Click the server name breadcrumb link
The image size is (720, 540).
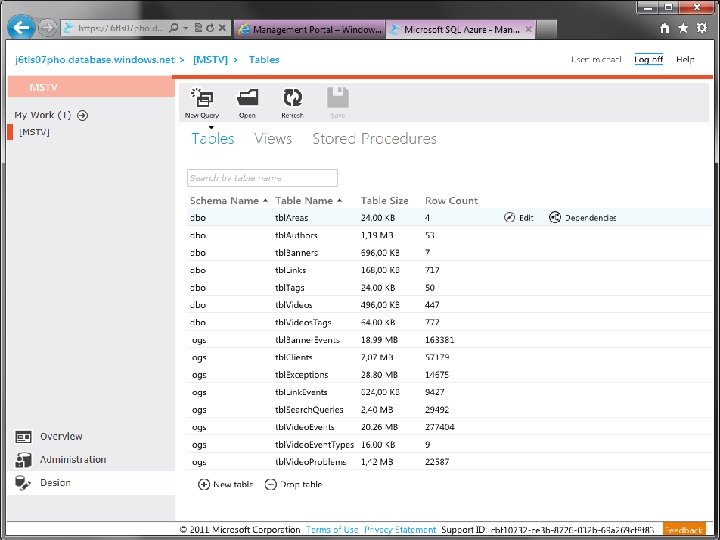[x=95, y=60]
